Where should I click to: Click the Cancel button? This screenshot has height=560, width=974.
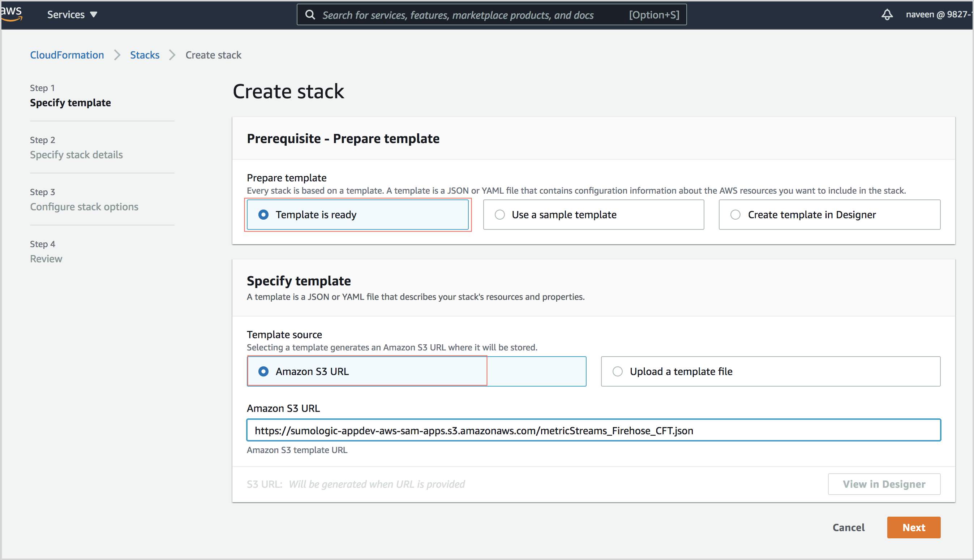[848, 527]
